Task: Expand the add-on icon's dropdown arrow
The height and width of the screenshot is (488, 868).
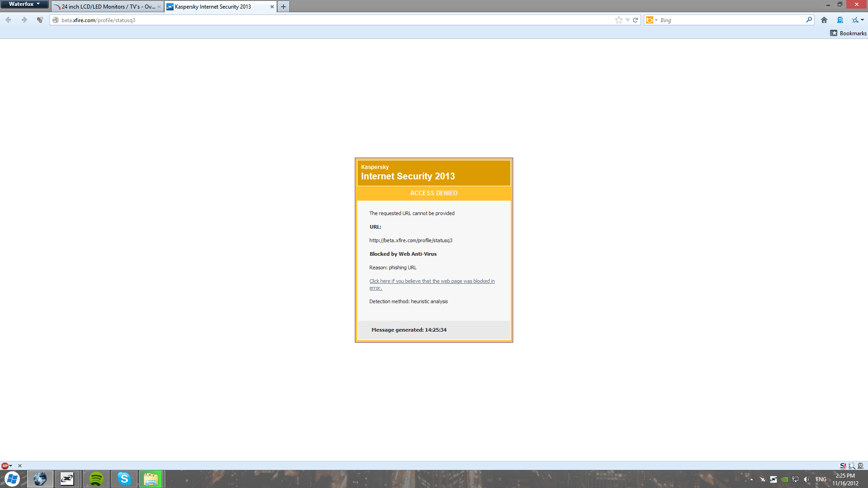Action: coord(862,20)
